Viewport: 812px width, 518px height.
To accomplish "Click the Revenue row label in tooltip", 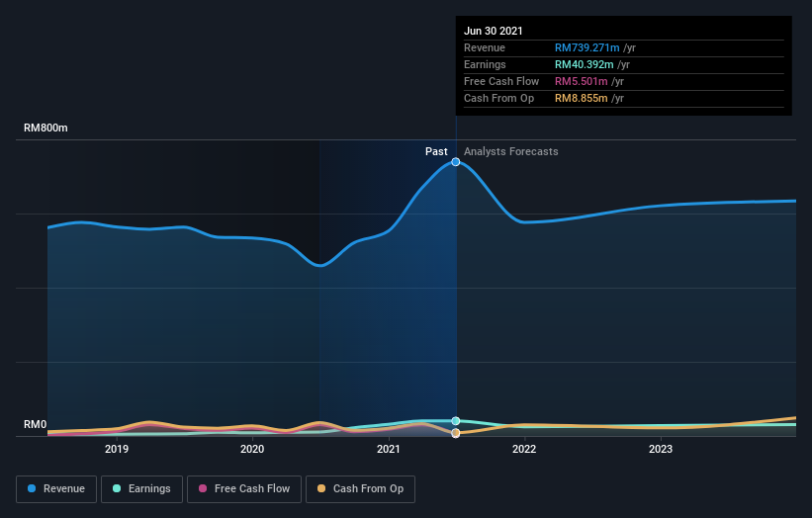I will [485, 47].
